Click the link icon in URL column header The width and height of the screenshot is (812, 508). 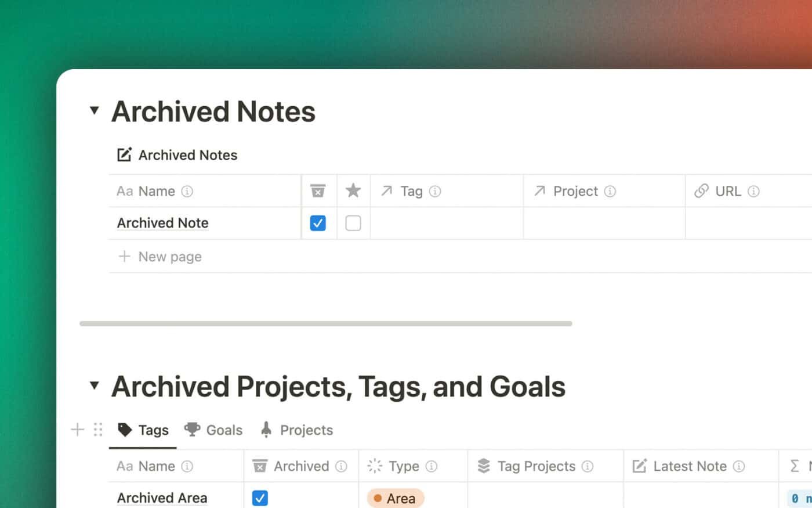pos(701,191)
